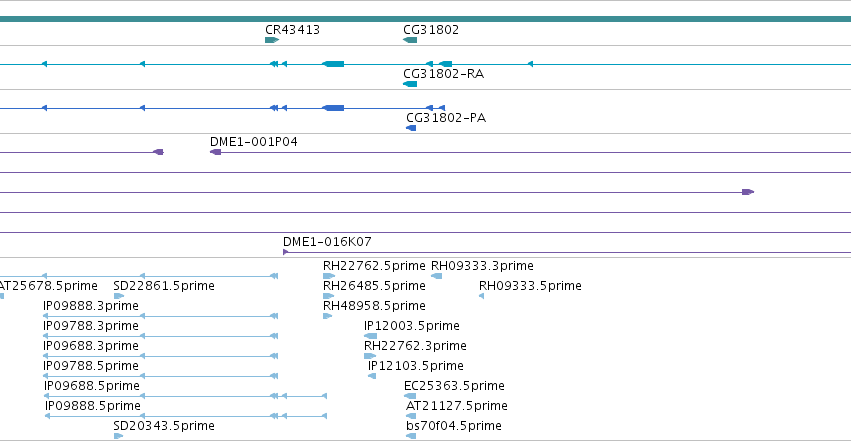Click the IP12003.5prime EST glyph
Viewport: 851px width, 441px height.
click(x=370, y=336)
